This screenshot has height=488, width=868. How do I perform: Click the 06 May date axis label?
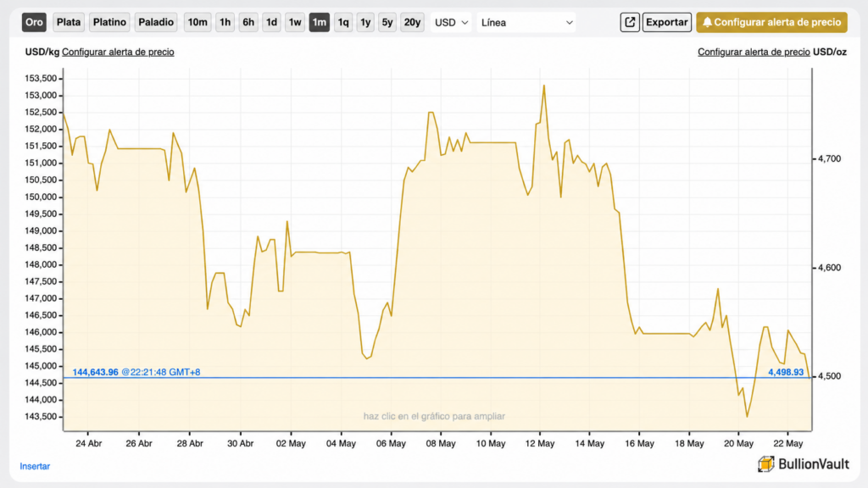point(391,444)
